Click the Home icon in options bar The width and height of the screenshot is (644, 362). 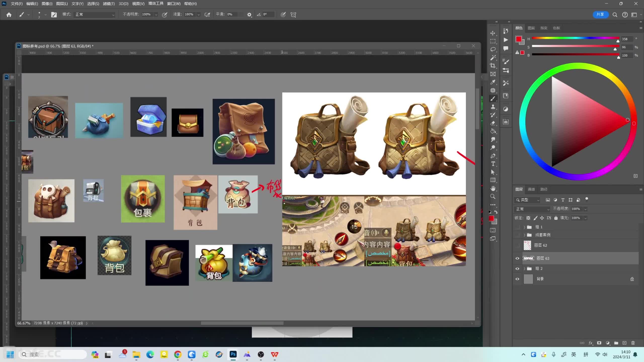[9, 15]
